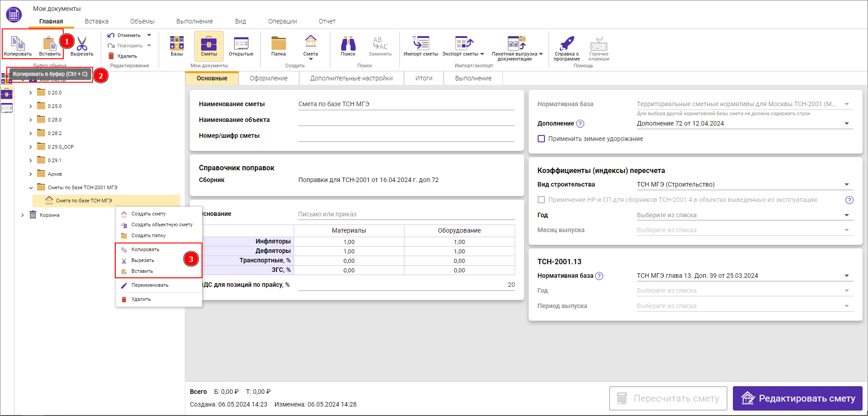
Task: Toggle Применение НР и СП checkbox
Action: [541, 200]
